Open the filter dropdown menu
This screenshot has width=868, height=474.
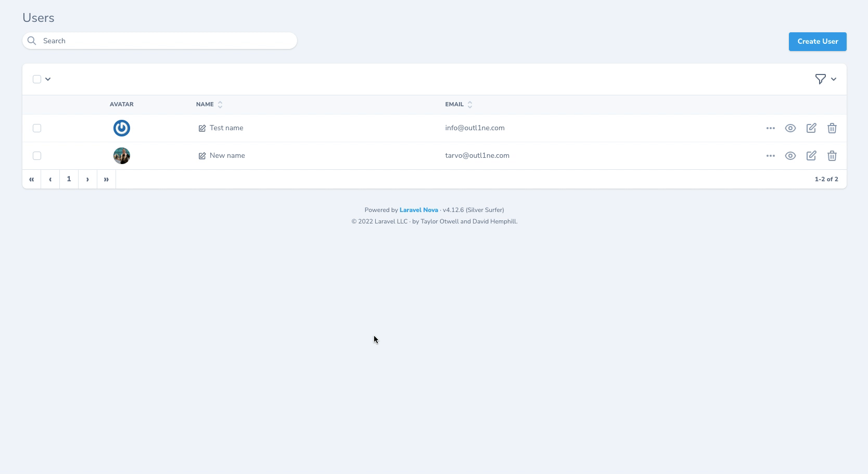click(x=825, y=79)
